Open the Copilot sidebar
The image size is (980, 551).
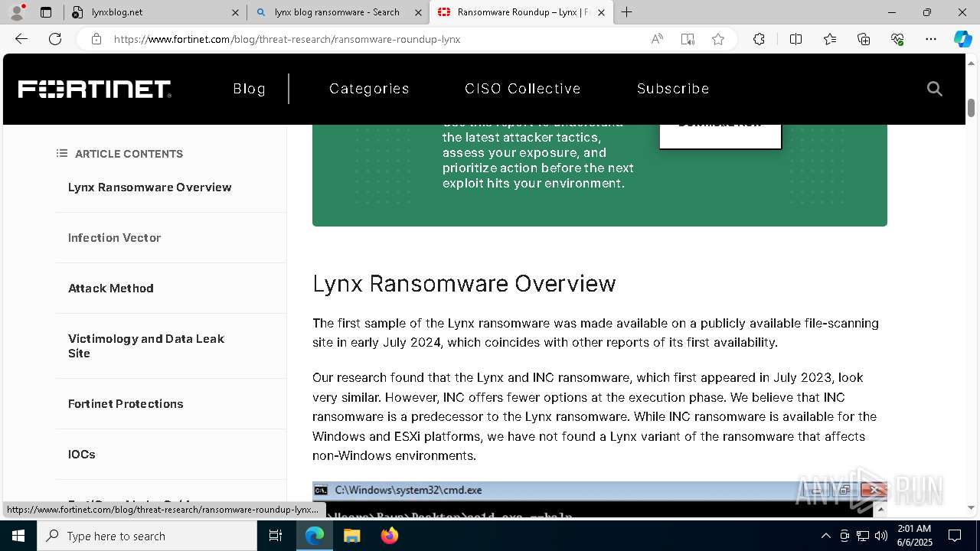[x=962, y=39]
